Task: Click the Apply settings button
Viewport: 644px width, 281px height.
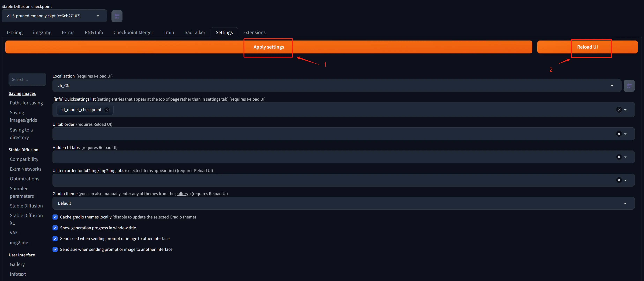Action: [269, 47]
